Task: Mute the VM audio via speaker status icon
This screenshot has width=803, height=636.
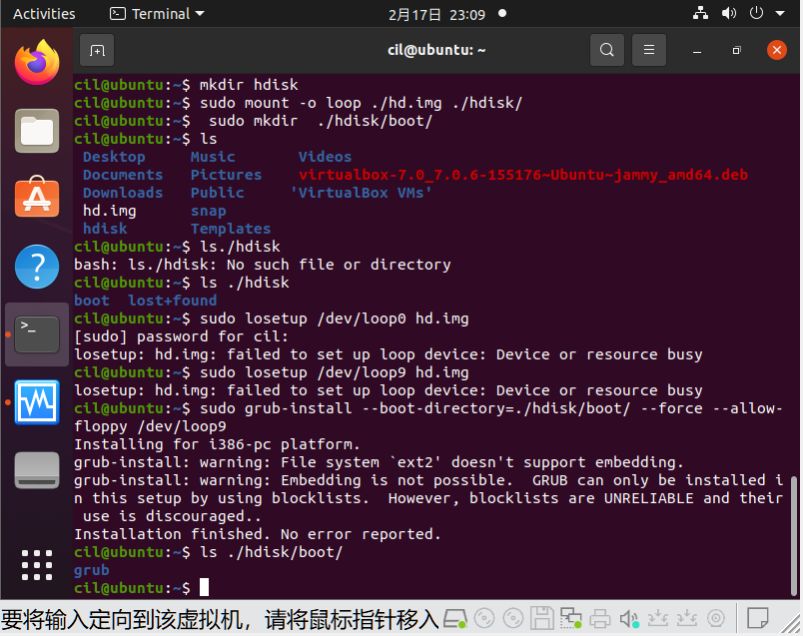Action: pos(628,618)
